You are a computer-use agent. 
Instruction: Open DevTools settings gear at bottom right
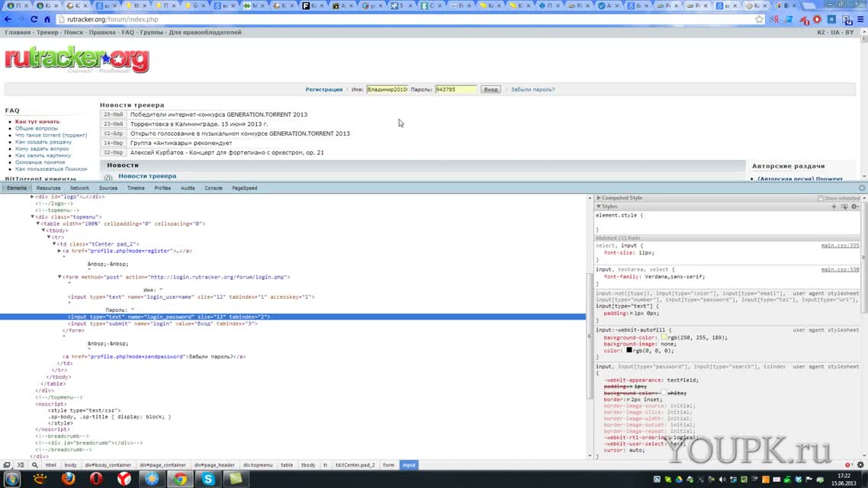click(860, 465)
